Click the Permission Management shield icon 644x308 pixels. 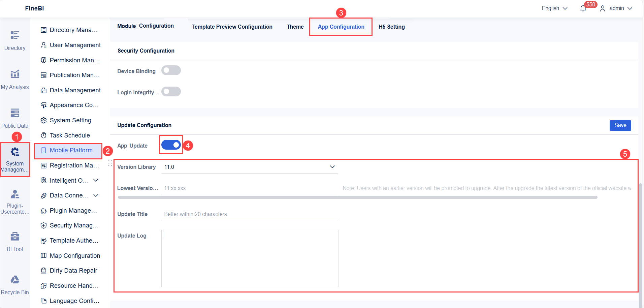[43, 60]
